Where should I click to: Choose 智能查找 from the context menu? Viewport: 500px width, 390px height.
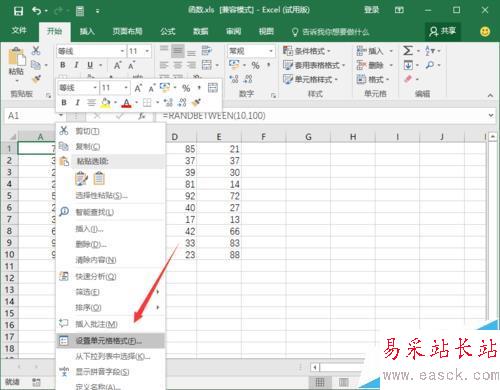111,212
